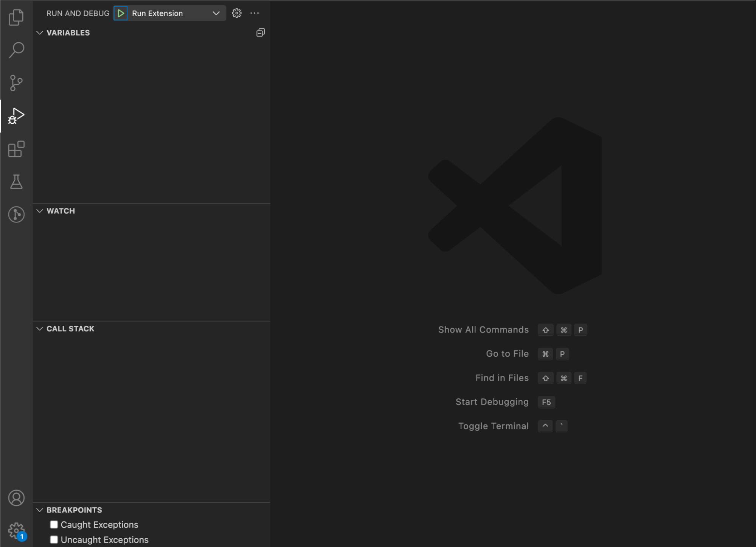The height and width of the screenshot is (547, 756).
Task: Open the Manage gear icon with notification badge
Action: [x=16, y=529]
